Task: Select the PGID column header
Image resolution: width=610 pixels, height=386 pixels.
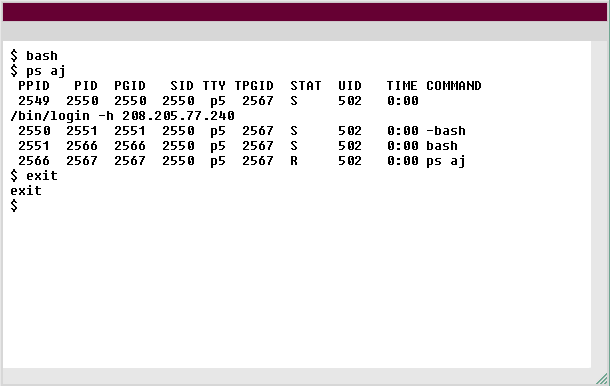Action: click(130, 86)
